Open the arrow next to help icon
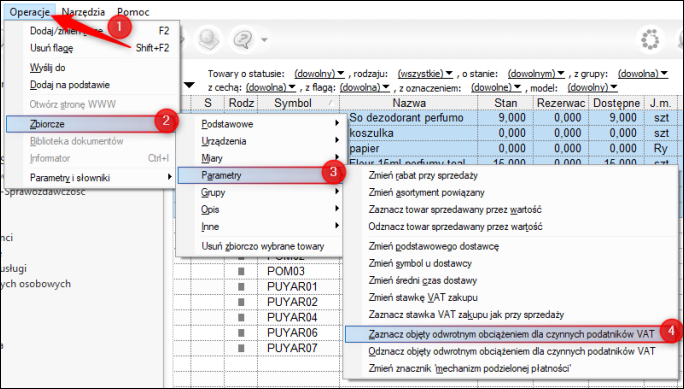This screenshot has width=684, height=389. 263,40
